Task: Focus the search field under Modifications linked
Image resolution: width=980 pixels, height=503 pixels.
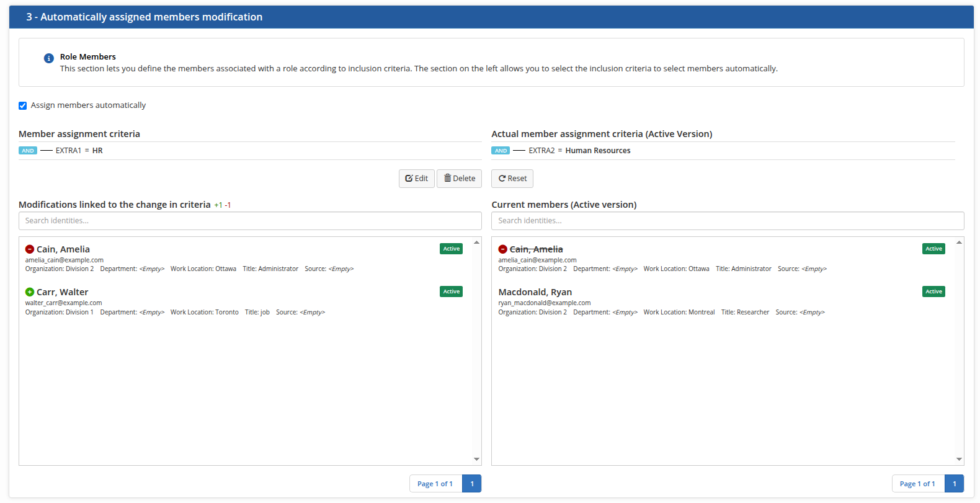Action: pos(250,221)
